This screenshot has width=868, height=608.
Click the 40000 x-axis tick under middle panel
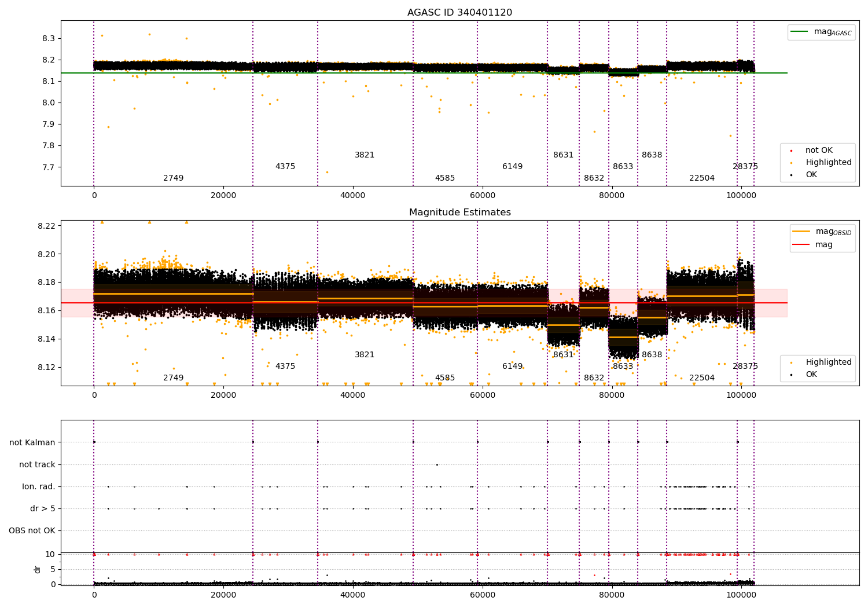pos(353,395)
